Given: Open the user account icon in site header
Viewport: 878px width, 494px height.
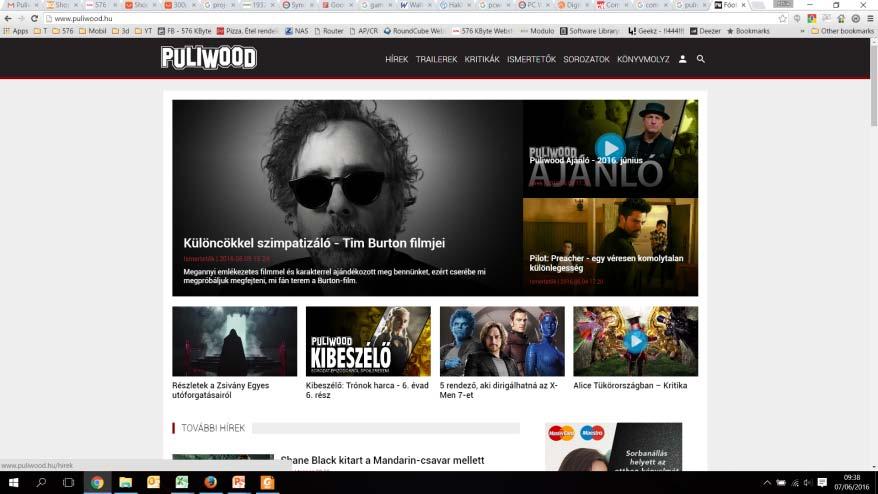Looking at the screenshot, I should coord(682,59).
